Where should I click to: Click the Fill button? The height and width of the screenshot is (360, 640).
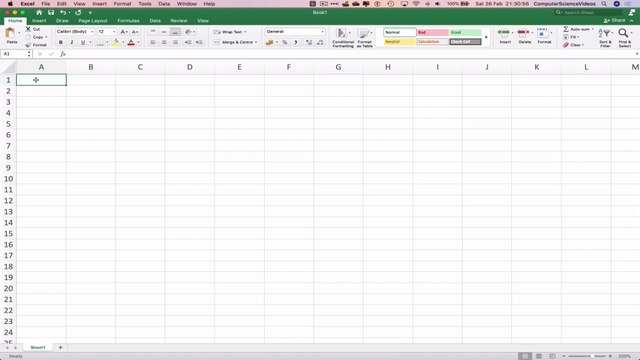click(571, 37)
